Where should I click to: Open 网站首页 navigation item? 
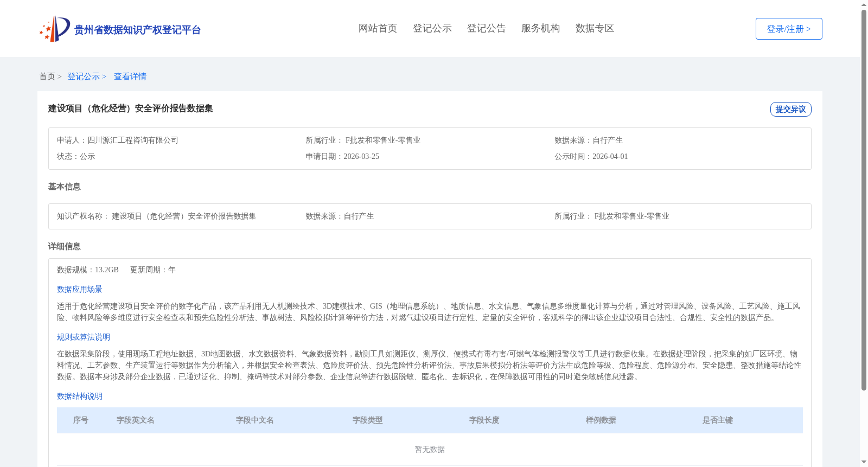pos(378,28)
